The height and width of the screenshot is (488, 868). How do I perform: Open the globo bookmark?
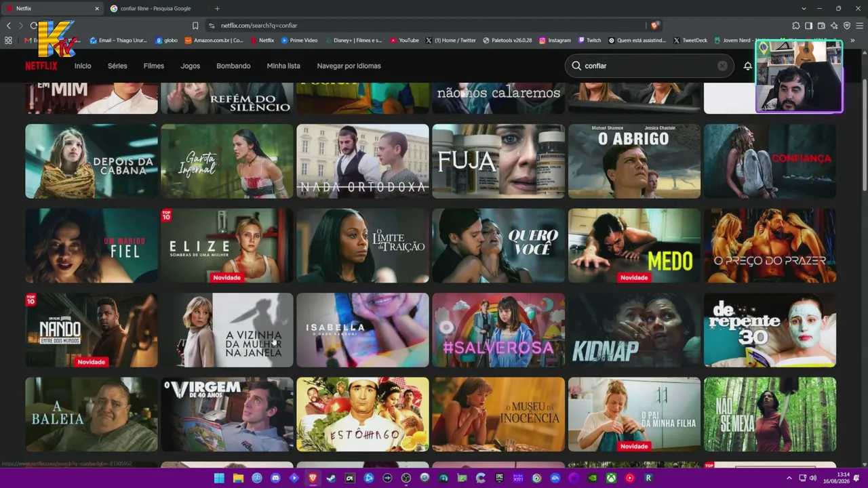pos(167,41)
